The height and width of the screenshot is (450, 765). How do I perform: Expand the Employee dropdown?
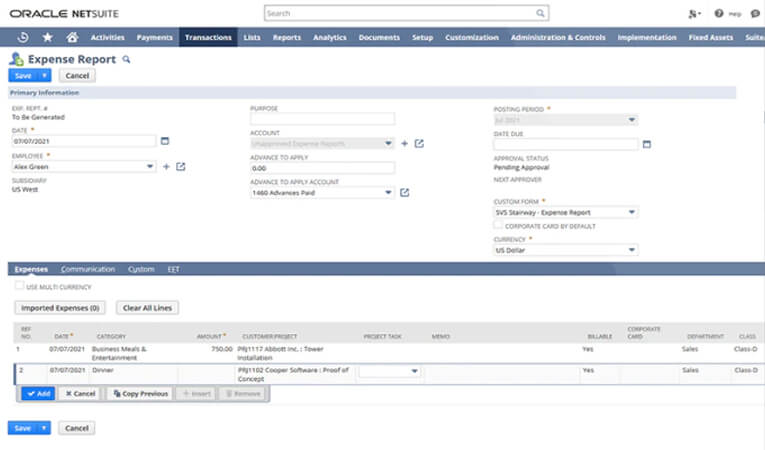150,166
